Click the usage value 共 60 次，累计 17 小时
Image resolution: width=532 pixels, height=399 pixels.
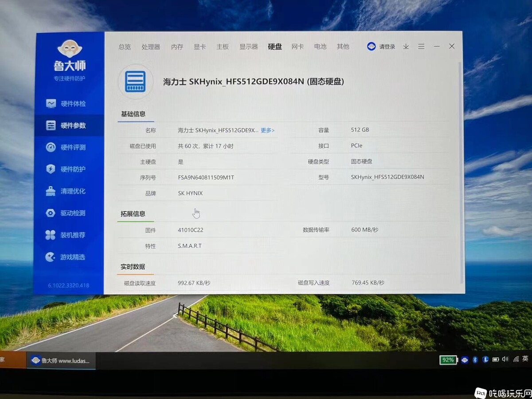[x=206, y=146]
